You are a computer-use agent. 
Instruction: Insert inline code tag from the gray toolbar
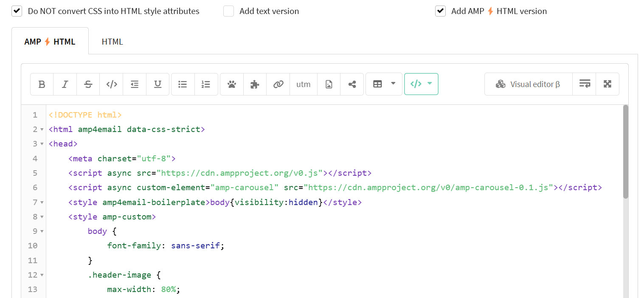(x=112, y=84)
